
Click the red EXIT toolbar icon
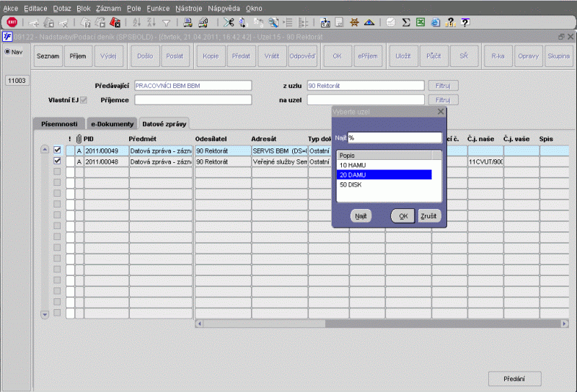tap(12, 22)
